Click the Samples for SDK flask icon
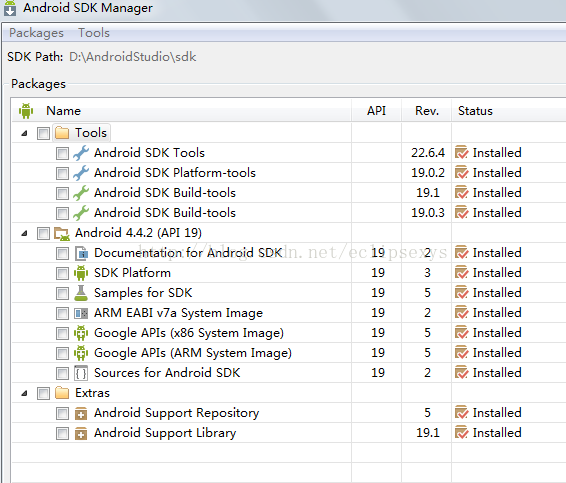Image resolution: width=566 pixels, height=483 pixels. 81,293
